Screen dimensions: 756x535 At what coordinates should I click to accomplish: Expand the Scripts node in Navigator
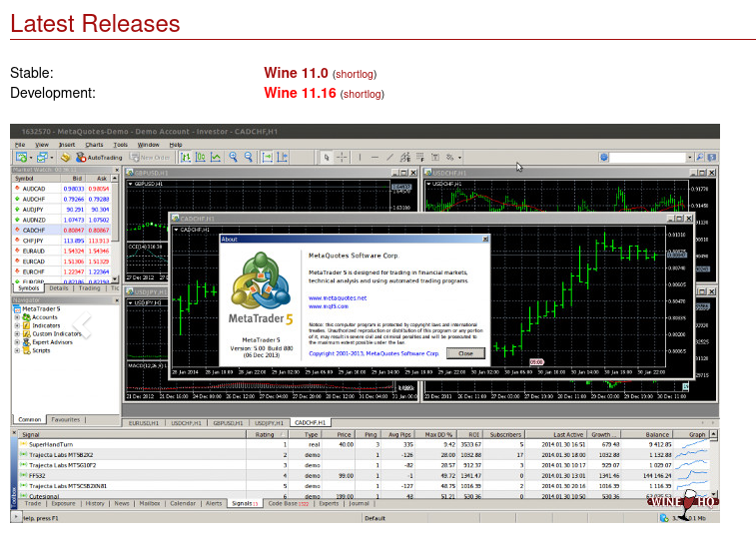17,350
